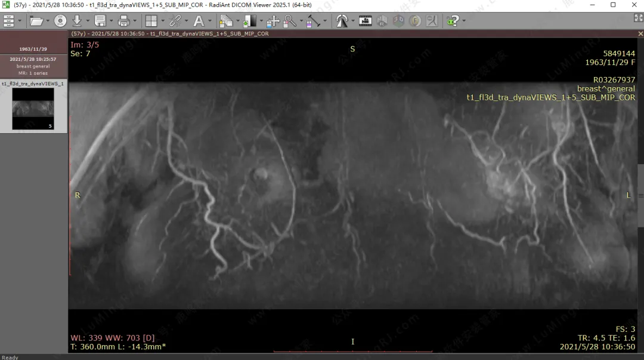Select the length measurement ruler tool
Screen dimensions: 644x360
coord(314,21)
